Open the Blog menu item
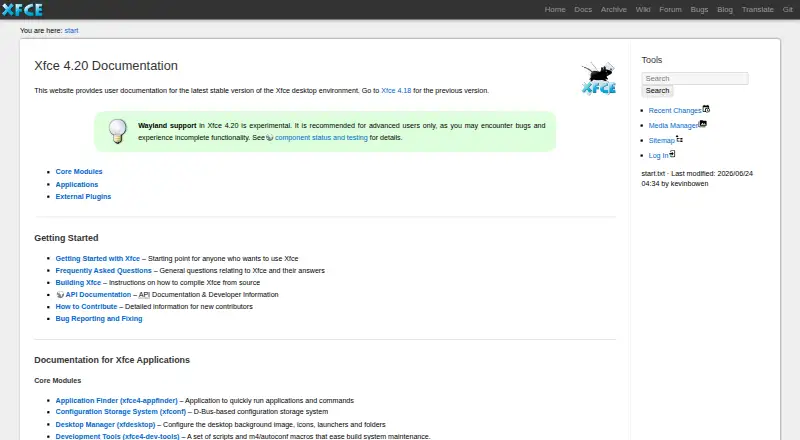The image size is (800, 440). [724, 10]
